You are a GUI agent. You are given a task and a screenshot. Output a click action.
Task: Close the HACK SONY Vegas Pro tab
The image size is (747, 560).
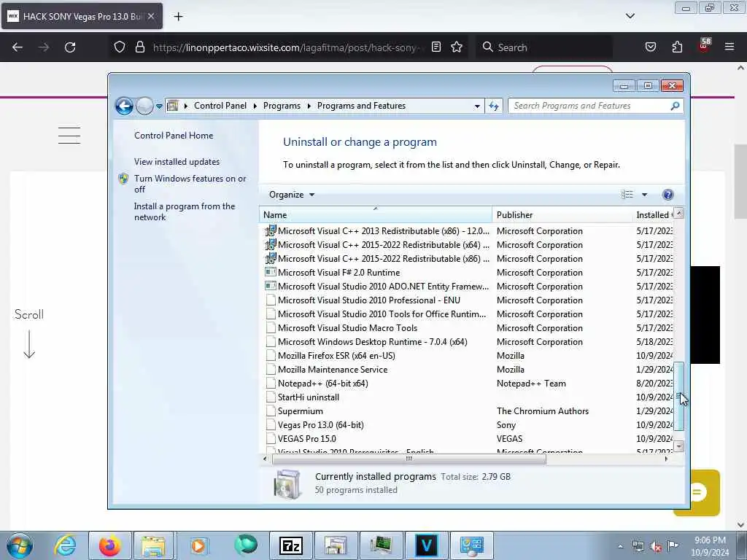[150, 16]
